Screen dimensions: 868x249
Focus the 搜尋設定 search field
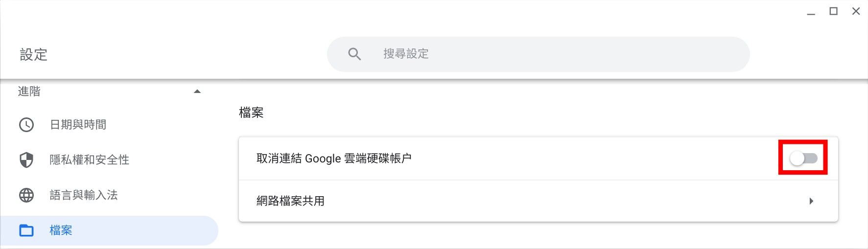539,54
